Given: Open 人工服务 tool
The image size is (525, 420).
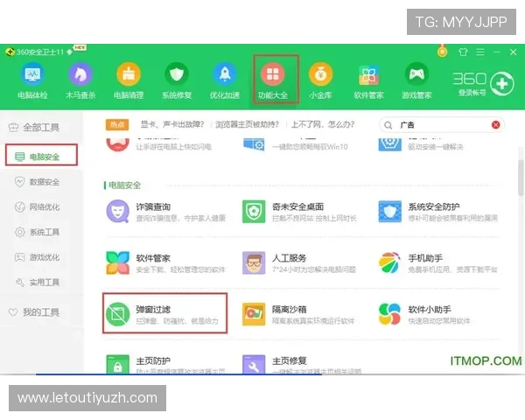Looking at the screenshot, I should coord(299,262).
